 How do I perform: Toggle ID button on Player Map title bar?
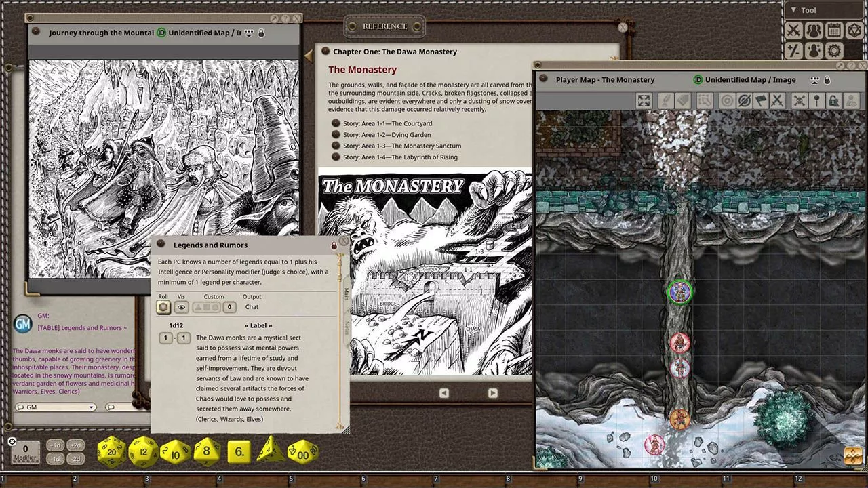698,80
